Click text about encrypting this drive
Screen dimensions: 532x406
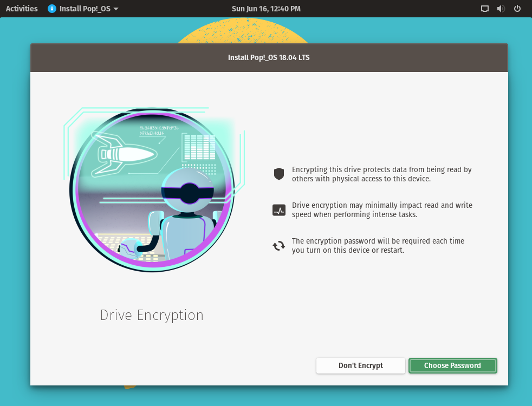tap(382, 174)
